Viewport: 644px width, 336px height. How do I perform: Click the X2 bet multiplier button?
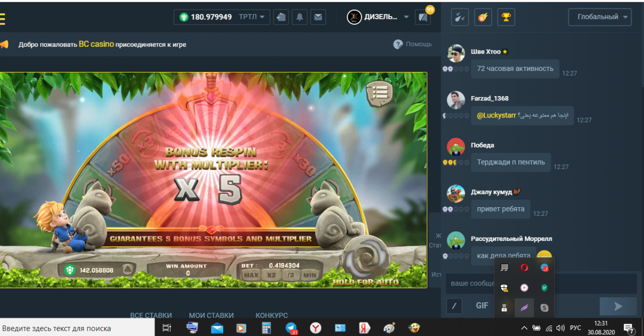click(271, 275)
